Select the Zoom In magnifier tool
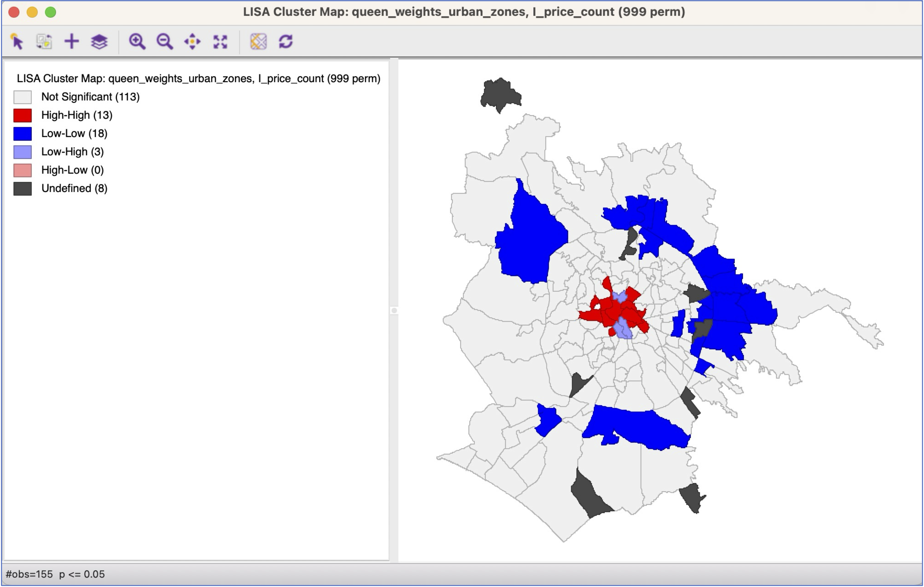This screenshot has width=924, height=587. tap(137, 41)
